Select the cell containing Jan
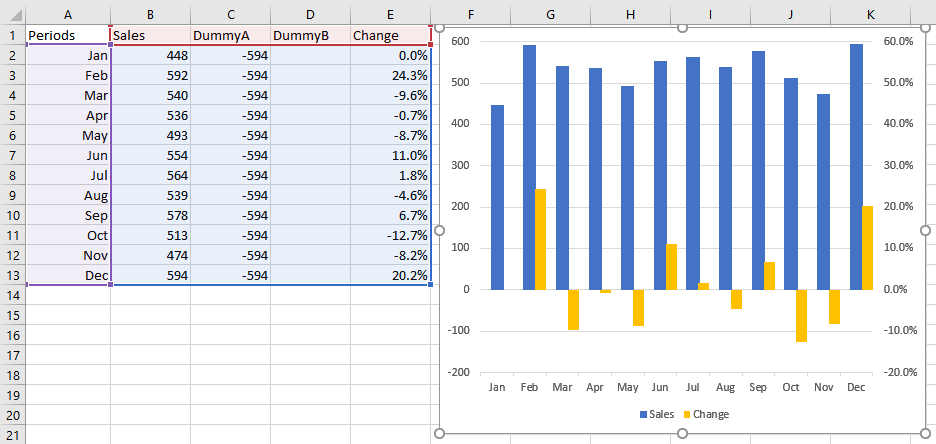This screenshot has width=936, height=444. [68, 56]
